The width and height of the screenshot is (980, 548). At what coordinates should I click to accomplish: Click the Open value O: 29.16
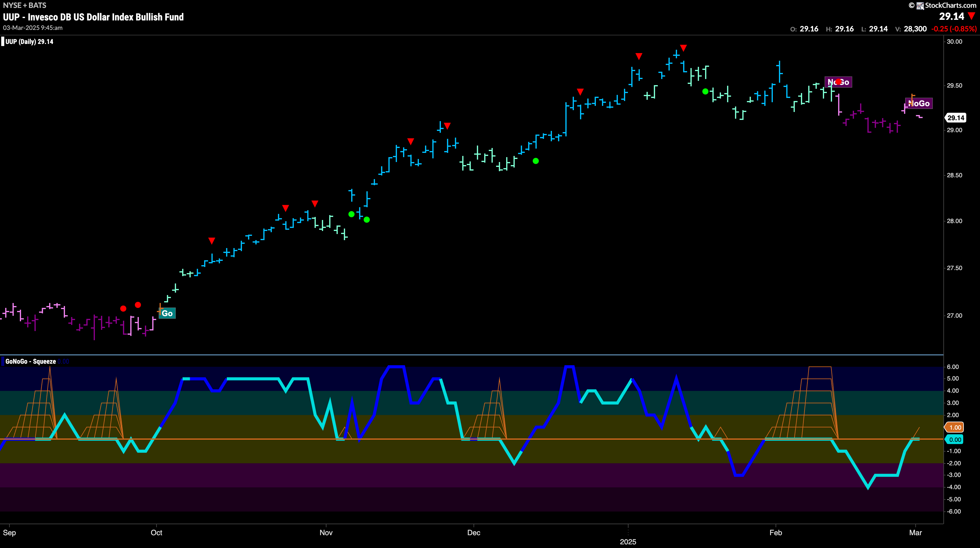(804, 29)
